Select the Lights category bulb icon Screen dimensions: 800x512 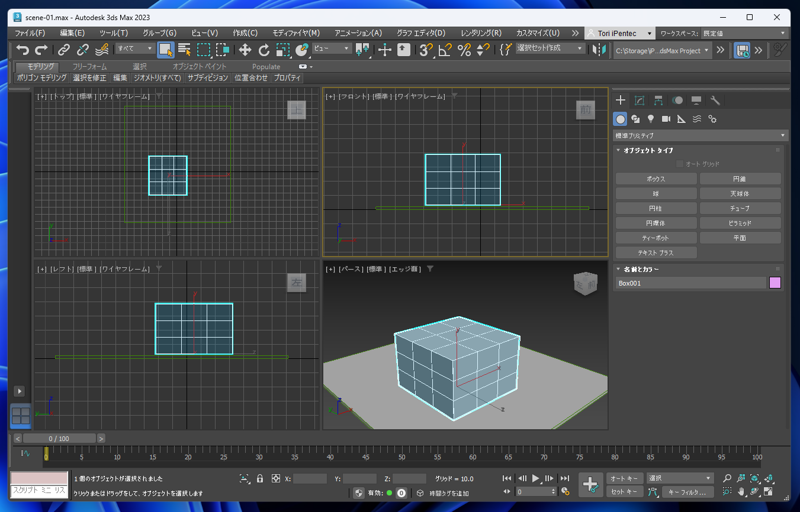point(651,119)
